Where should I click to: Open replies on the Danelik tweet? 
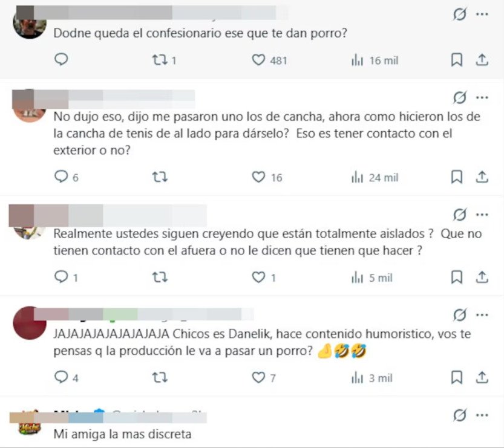[66, 377]
